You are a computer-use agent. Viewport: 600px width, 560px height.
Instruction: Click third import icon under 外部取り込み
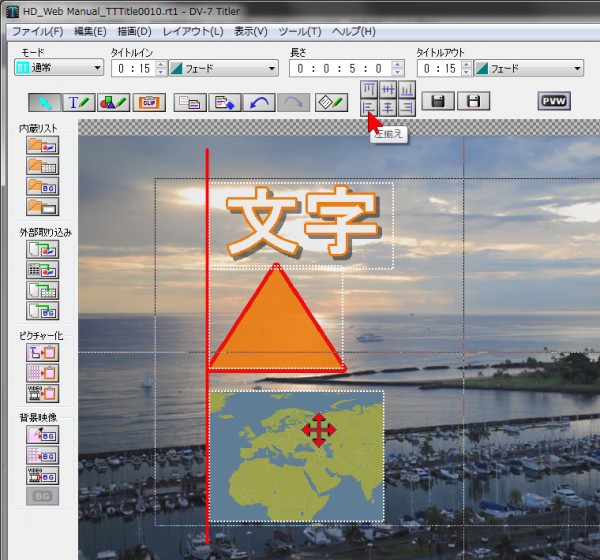tap(42, 290)
